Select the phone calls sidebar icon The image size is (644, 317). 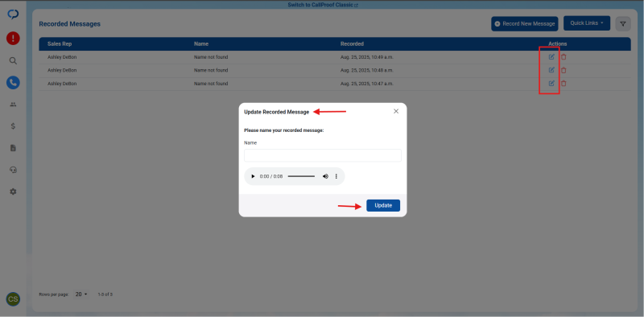pos(13,83)
